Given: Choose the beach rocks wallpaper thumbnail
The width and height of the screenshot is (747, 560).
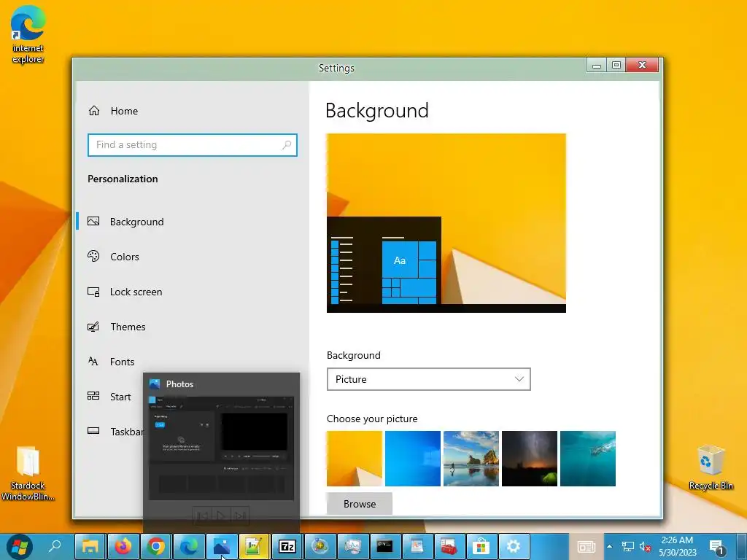Looking at the screenshot, I should (471, 459).
